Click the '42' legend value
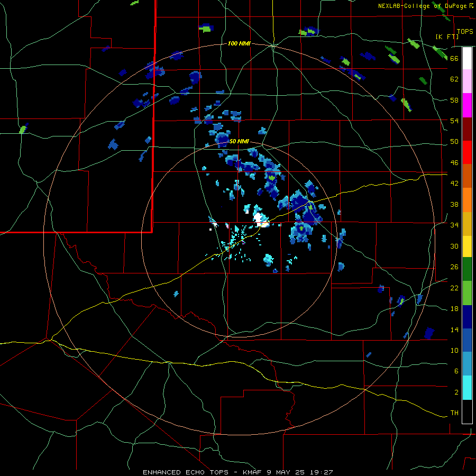This screenshot has height=476, width=476. [454, 184]
